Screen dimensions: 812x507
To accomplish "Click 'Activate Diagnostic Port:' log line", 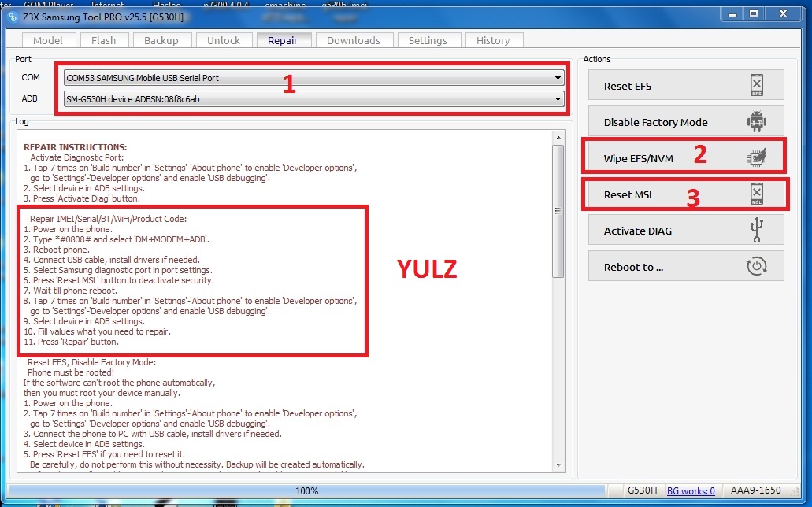I will [76, 157].
